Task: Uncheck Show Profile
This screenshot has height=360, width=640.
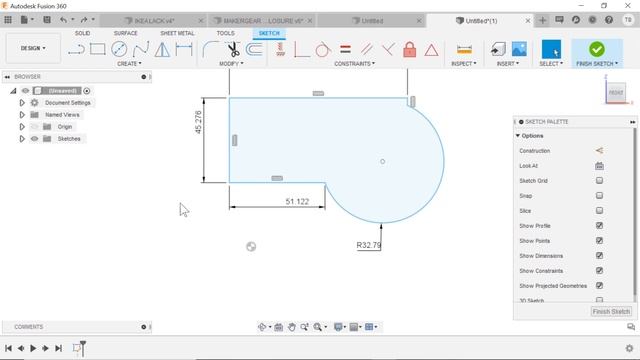Action: (599, 225)
